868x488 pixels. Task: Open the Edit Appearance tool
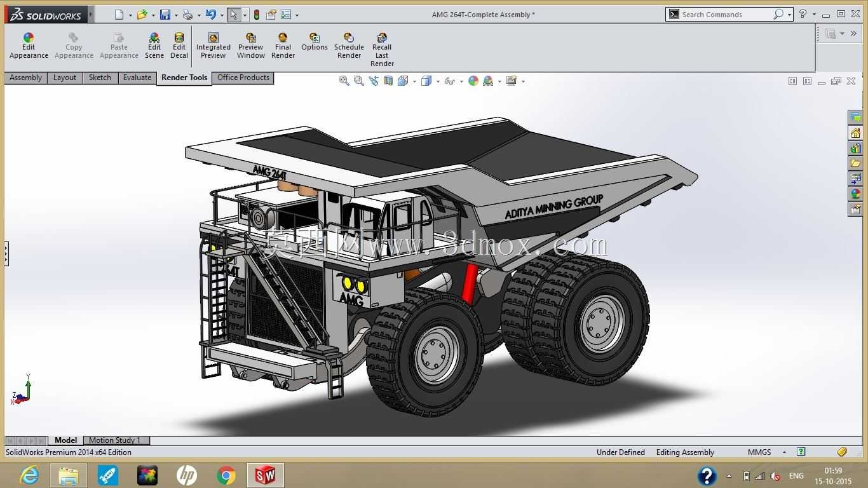pos(29,46)
